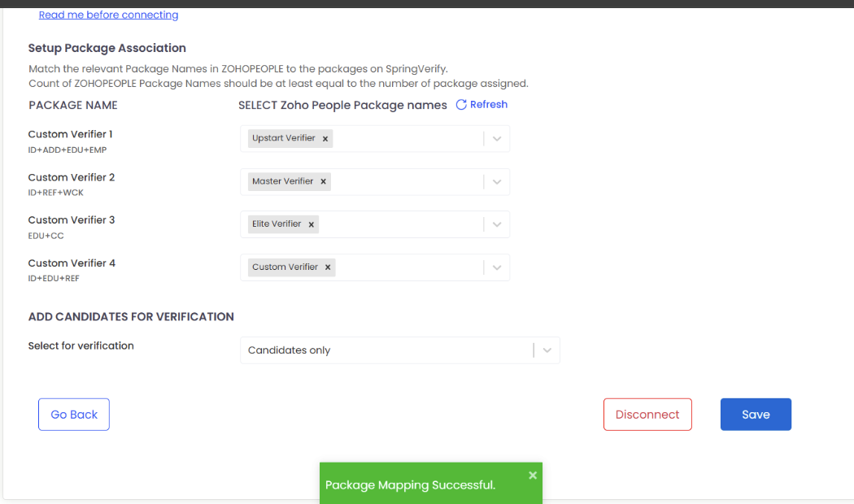Open the Candidates only dropdown arrow
Image resolution: width=854 pixels, height=504 pixels.
click(x=547, y=350)
